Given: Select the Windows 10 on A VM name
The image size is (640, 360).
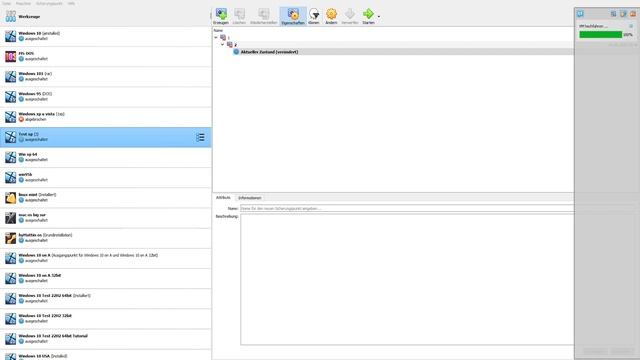Looking at the screenshot, I should point(35,256).
